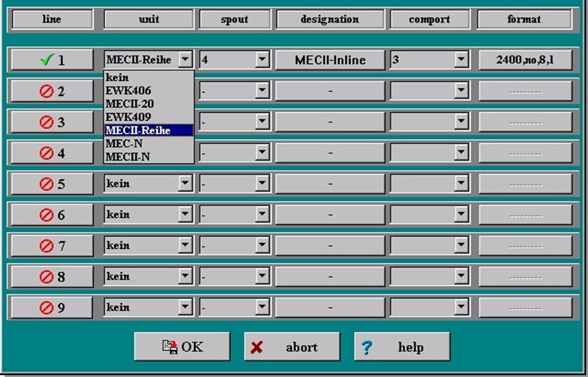Open the line 2 comport dropdown
This screenshot has height=377, width=588.
(x=461, y=90)
